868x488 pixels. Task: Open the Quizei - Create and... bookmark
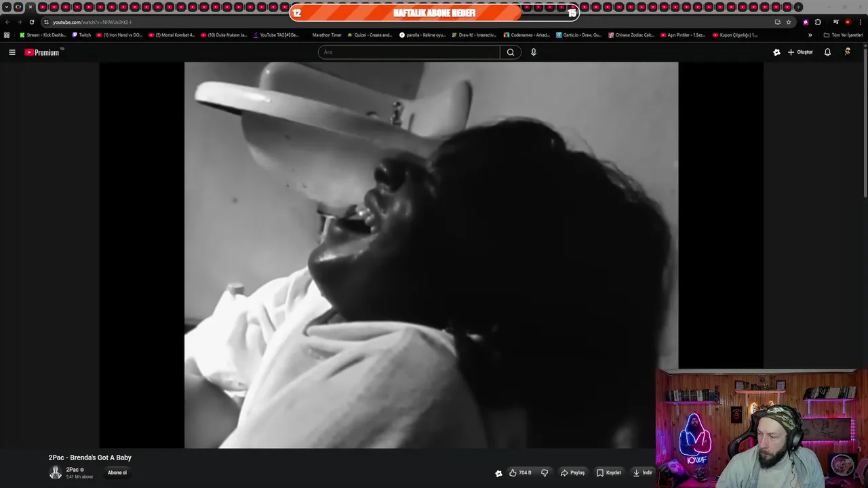coord(370,35)
